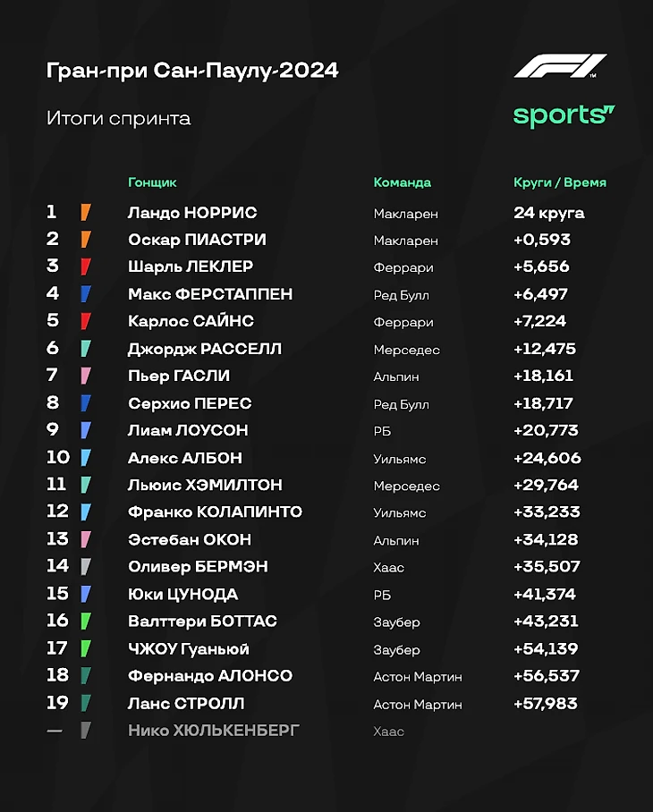
Task: Click the gray Haas flag beside Hülkenberg
Action: (x=86, y=731)
